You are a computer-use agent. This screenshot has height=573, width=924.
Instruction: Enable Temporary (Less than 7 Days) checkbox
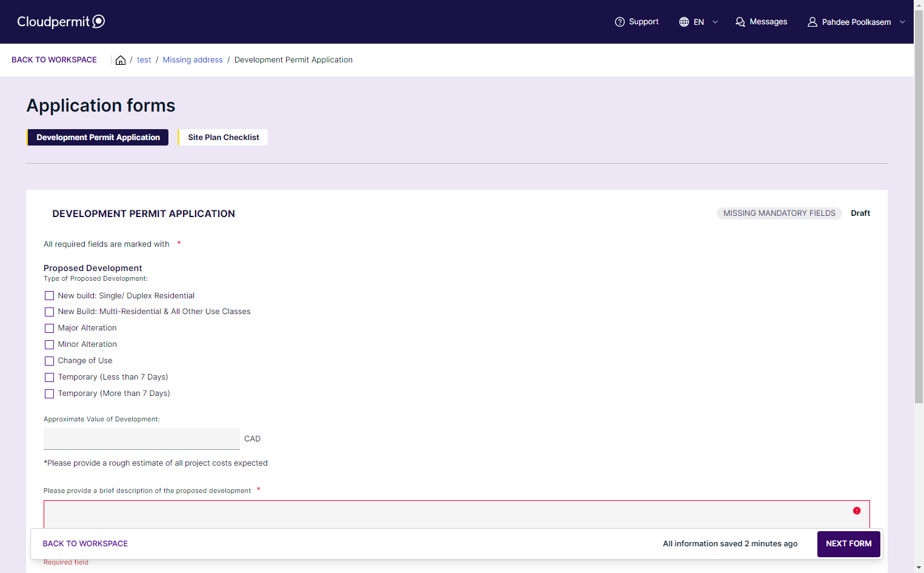point(50,377)
